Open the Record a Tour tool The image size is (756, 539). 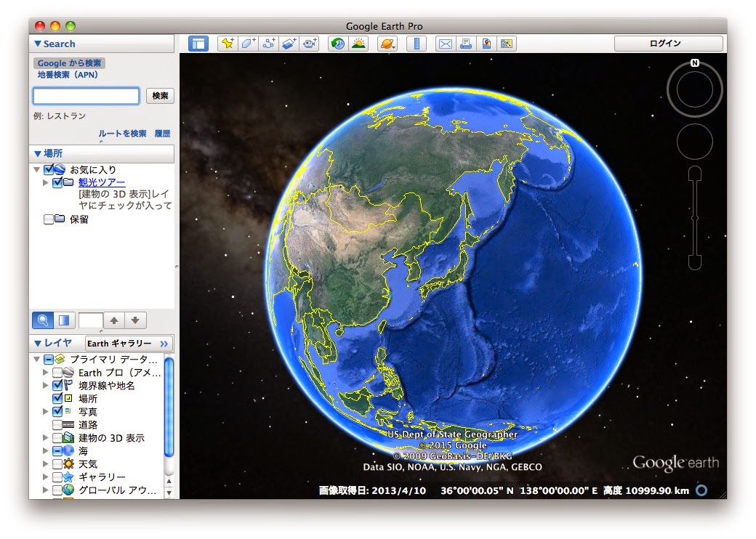pos(310,44)
